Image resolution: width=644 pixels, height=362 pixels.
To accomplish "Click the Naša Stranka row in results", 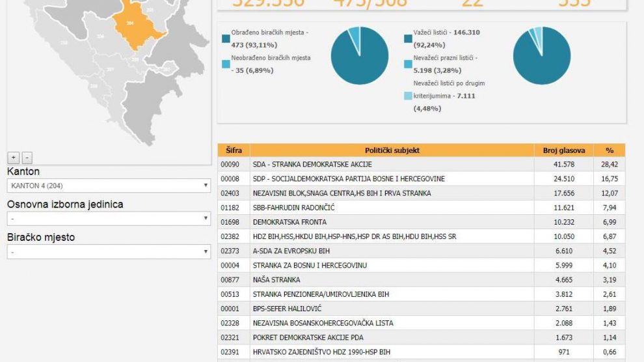I will [x=392, y=279].
